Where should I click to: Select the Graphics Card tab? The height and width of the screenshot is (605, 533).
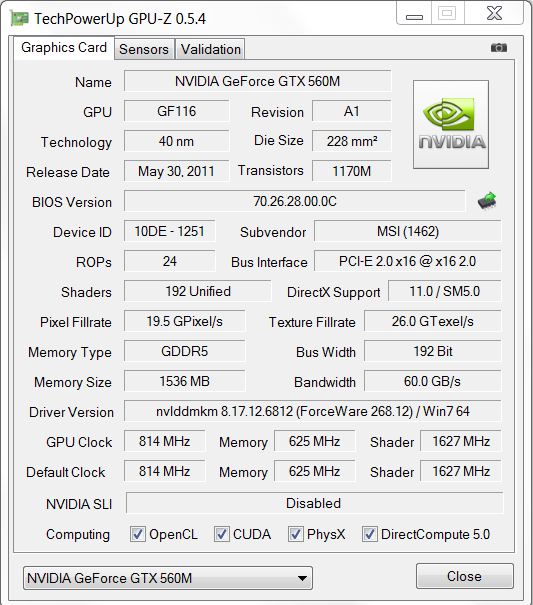pyautogui.click(x=64, y=48)
